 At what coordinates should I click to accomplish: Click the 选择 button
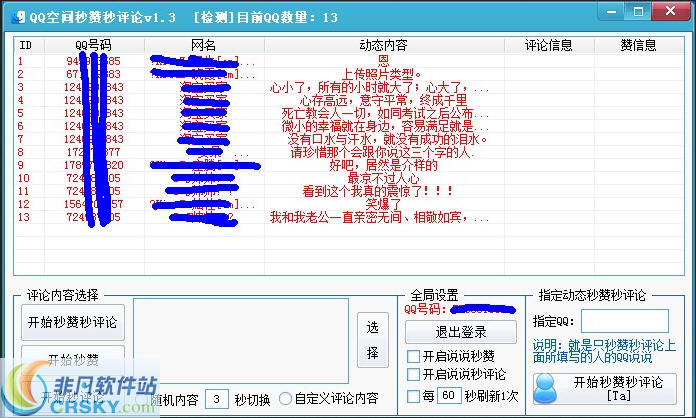pos(373,340)
